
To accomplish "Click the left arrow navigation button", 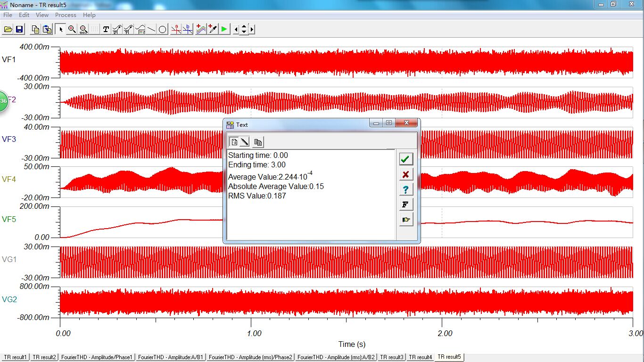I will pos(236,29).
